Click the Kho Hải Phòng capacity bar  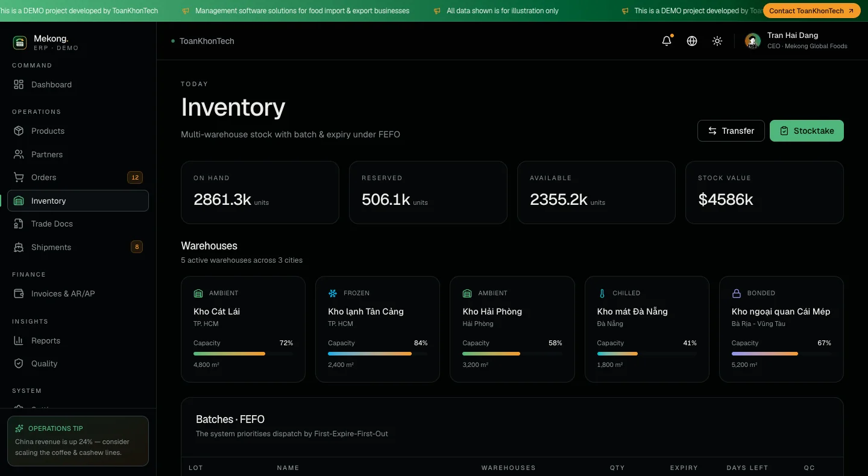512,354
